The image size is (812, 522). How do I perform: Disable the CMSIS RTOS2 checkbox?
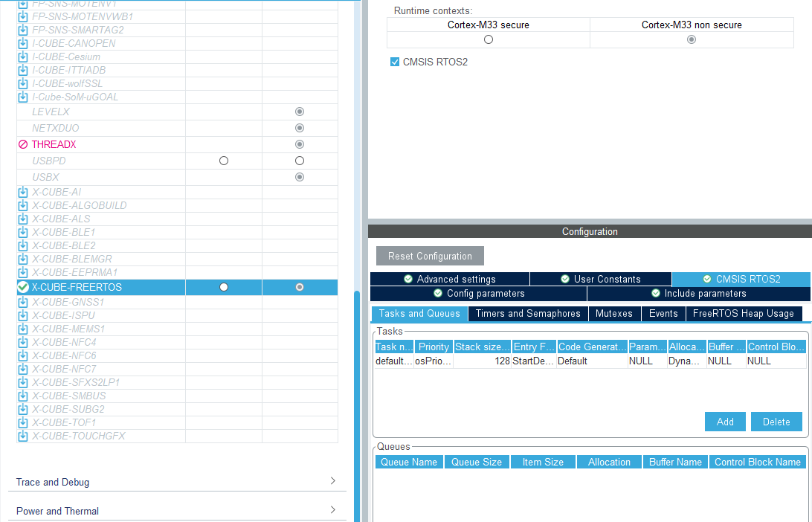395,62
